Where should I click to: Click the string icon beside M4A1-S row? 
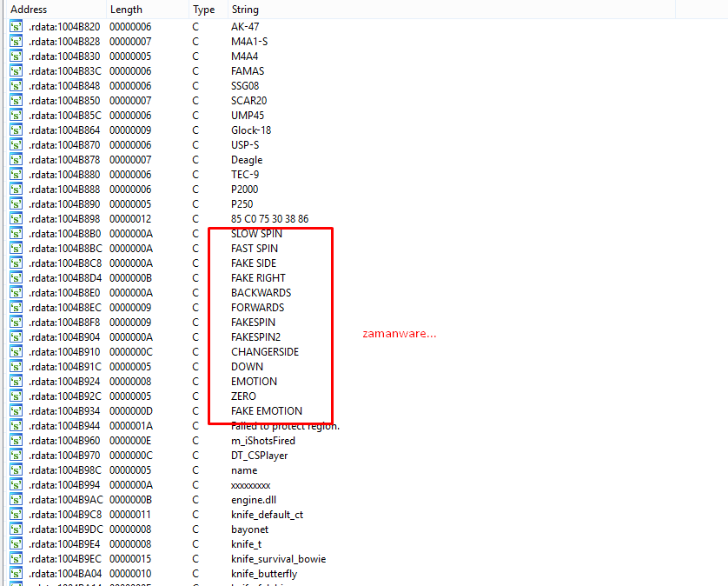pyautogui.click(x=16, y=42)
